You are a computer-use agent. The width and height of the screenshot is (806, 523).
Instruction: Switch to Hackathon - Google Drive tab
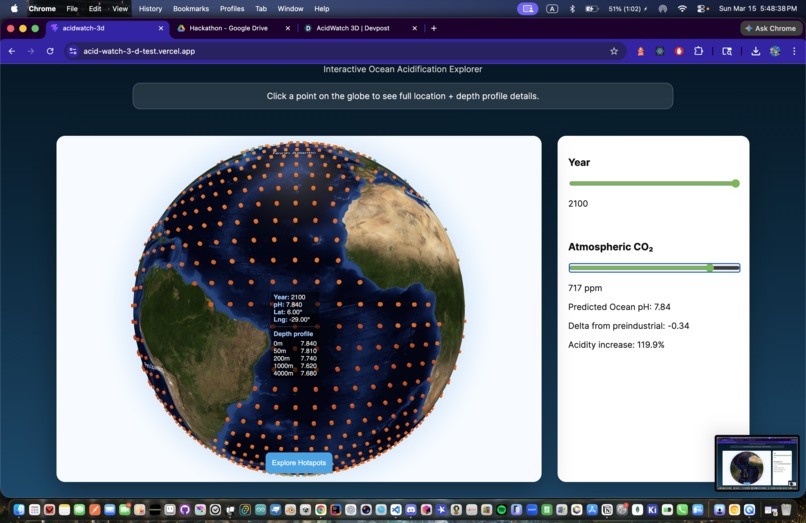coord(228,28)
